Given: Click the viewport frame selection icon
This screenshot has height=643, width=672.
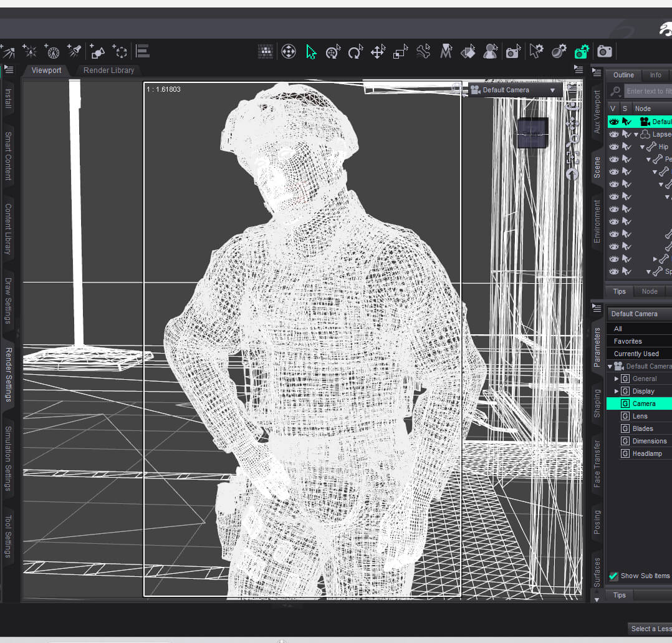Looking at the screenshot, I should (572, 158).
